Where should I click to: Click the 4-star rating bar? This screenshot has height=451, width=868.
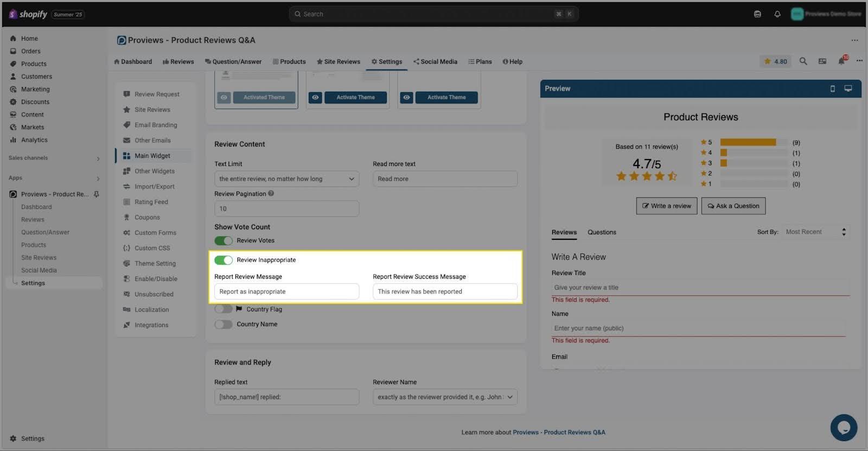point(754,153)
